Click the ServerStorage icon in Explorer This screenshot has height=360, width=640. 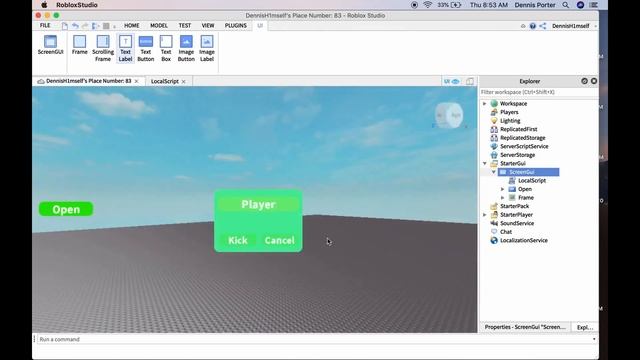point(494,155)
